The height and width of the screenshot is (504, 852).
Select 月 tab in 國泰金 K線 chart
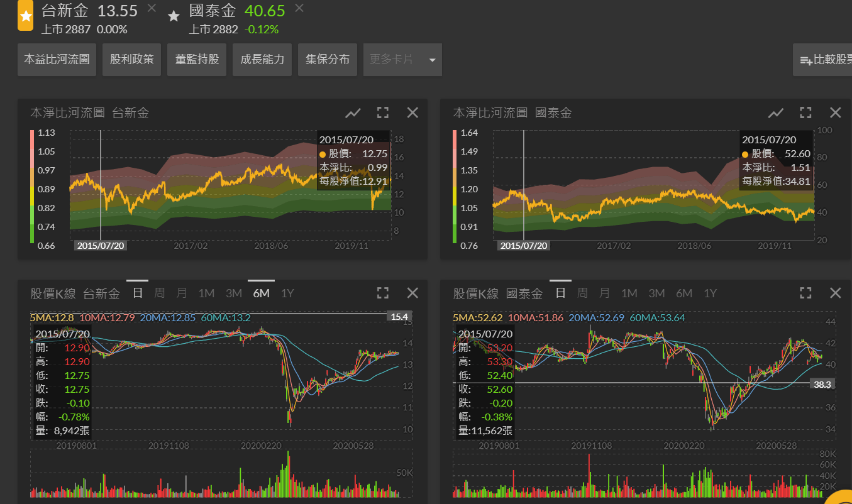coord(605,293)
